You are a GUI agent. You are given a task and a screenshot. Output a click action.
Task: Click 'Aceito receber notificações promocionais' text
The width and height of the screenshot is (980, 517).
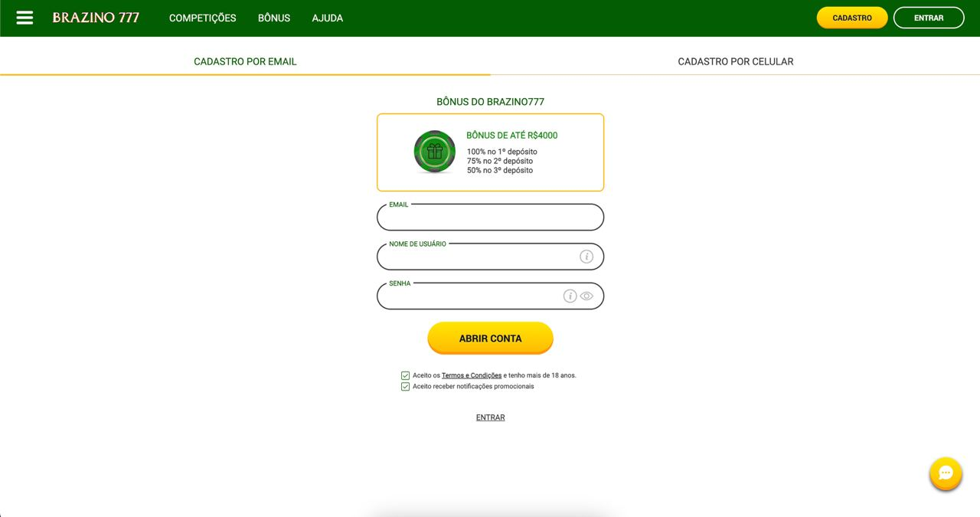[x=473, y=386]
